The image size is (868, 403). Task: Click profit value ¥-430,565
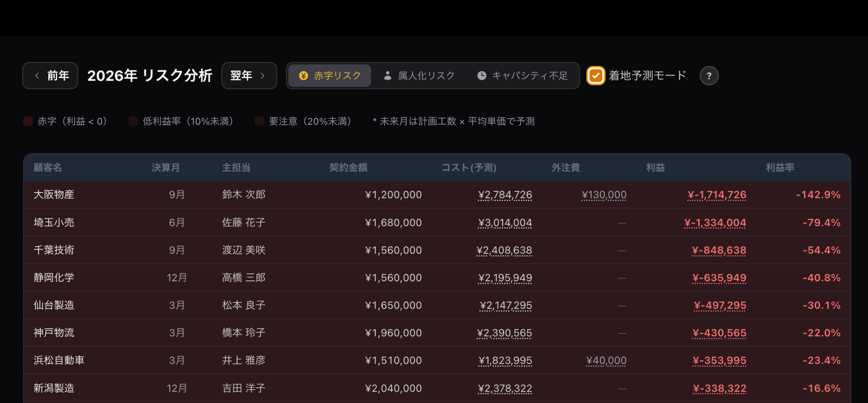tap(719, 333)
